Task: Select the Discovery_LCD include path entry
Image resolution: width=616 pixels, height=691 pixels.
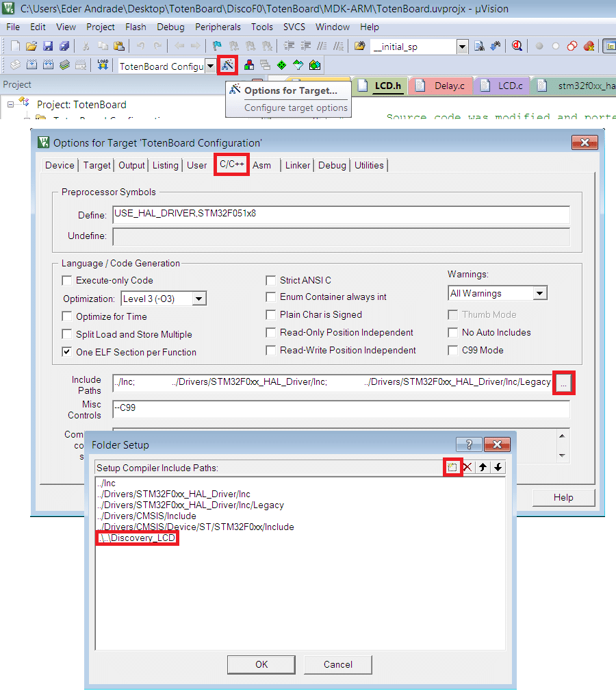Action: pyautogui.click(x=138, y=538)
